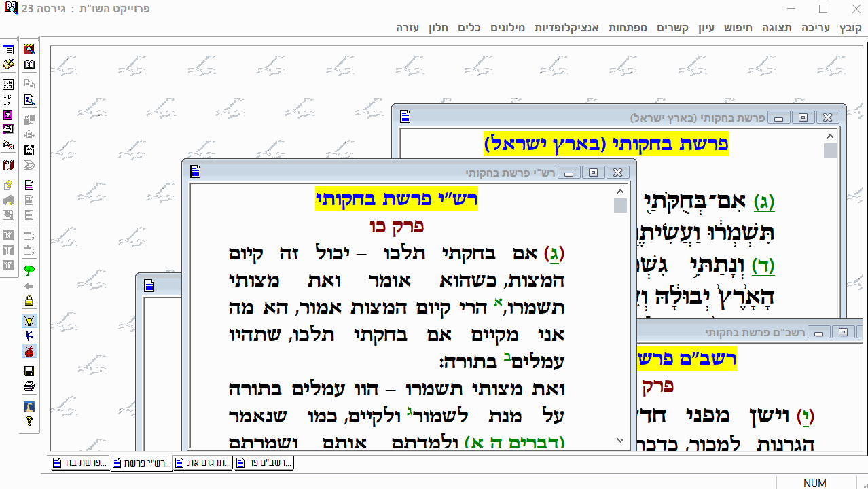Click the yellow padlock icon
868x489 pixels.
tap(28, 301)
